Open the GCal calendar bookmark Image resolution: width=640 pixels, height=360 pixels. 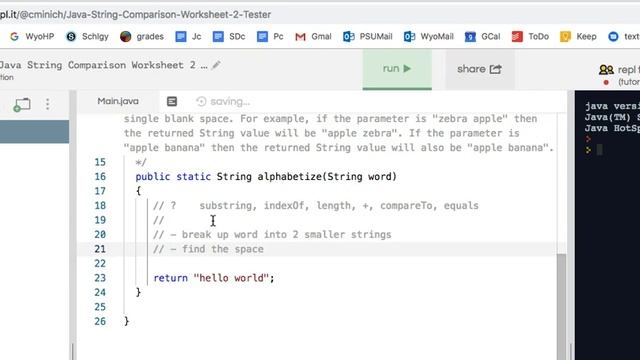[x=482, y=37]
